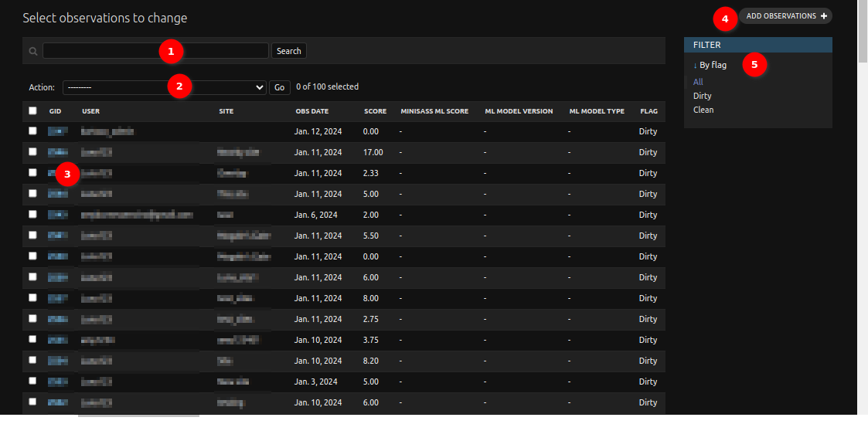Sort by the OBS DATE column header

click(311, 111)
